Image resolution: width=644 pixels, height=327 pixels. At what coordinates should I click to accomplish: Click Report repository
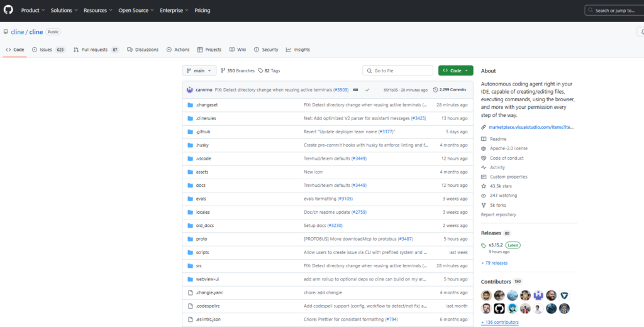pyautogui.click(x=498, y=215)
